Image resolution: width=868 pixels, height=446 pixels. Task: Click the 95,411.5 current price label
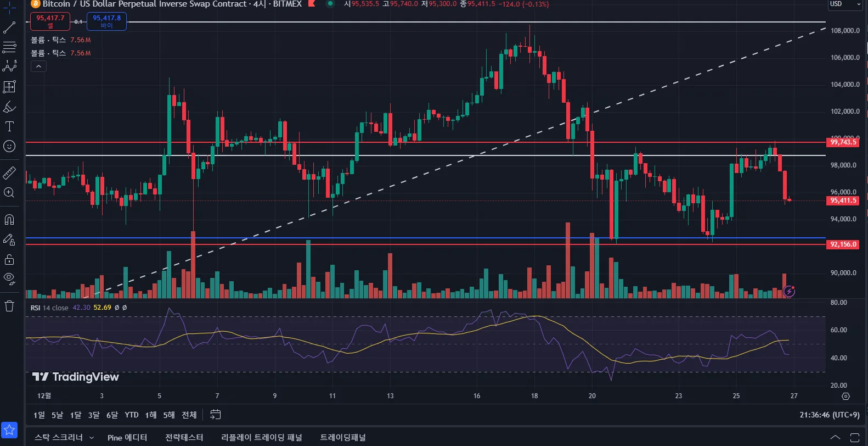[x=843, y=200]
